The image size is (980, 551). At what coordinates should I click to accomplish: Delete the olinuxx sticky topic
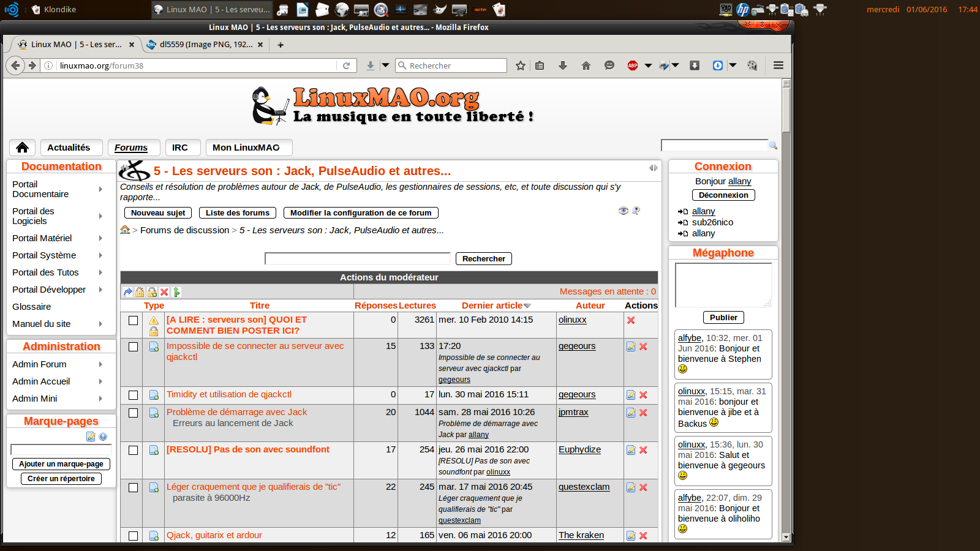[x=631, y=320]
